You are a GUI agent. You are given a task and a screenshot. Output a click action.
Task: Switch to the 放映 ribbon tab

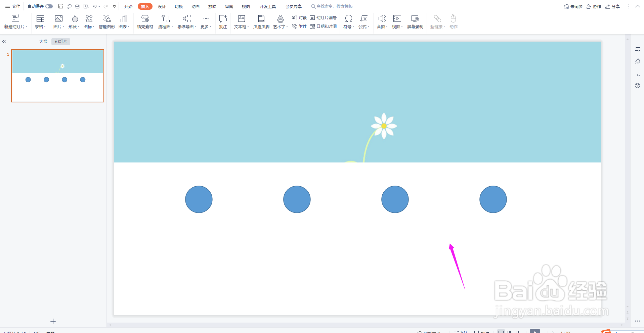click(212, 6)
